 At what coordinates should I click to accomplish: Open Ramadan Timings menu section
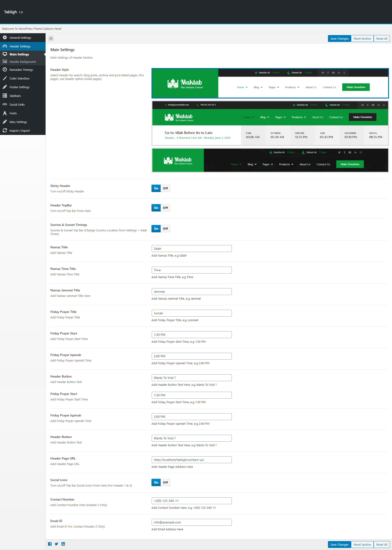(21, 70)
